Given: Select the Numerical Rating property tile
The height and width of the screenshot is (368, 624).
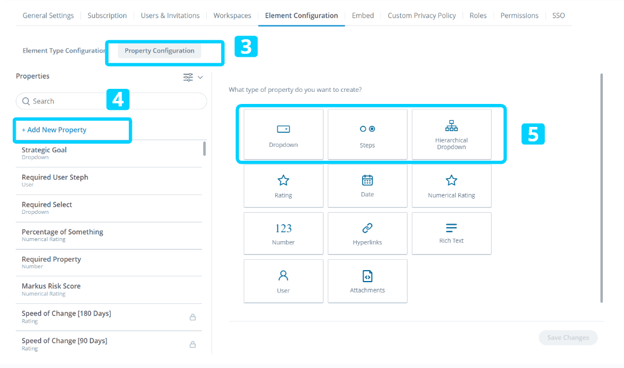Looking at the screenshot, I should pyautogui.click(x=451, y=186).
